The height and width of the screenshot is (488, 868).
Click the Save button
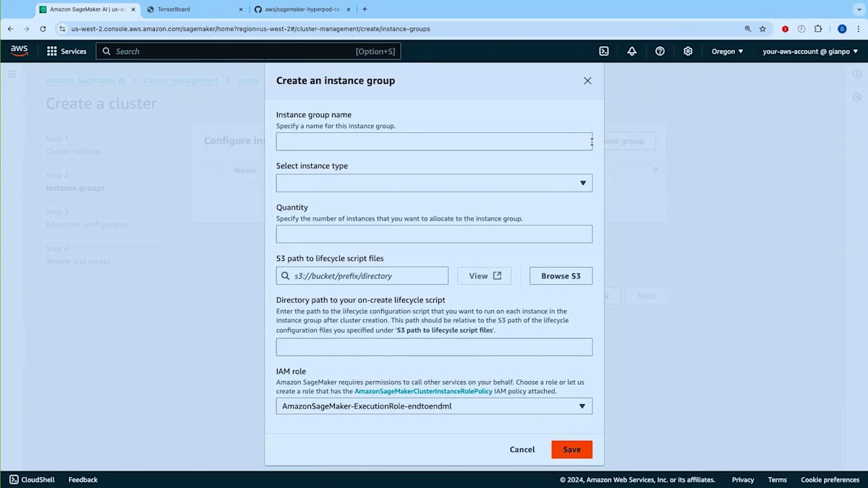(x=571, y=450)
